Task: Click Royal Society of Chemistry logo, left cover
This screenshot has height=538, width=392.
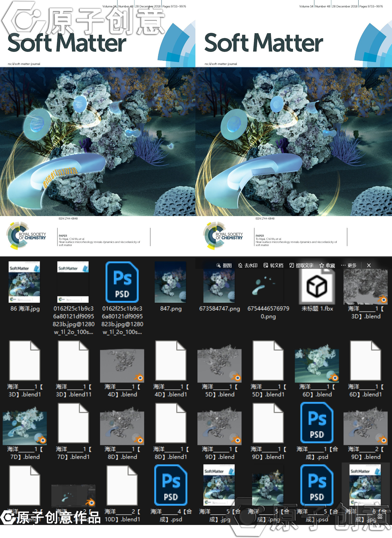Action: point(26,236)
